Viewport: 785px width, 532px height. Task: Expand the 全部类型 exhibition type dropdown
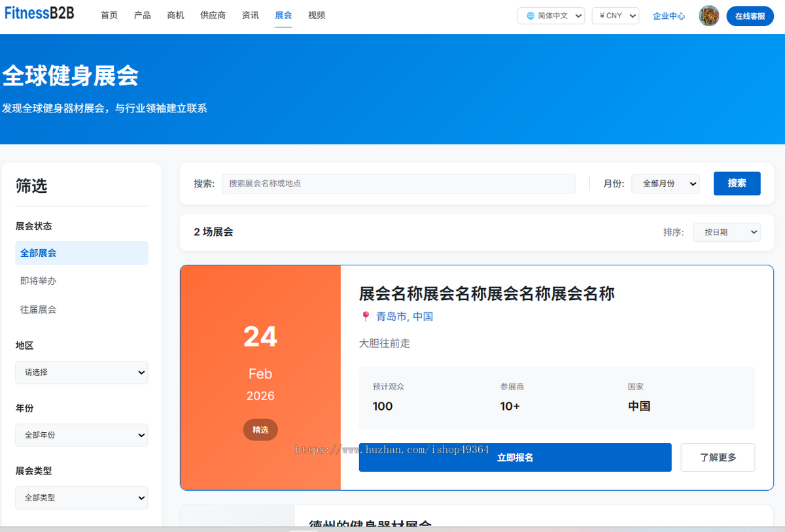pyautogui.click(x=82, y=498)
